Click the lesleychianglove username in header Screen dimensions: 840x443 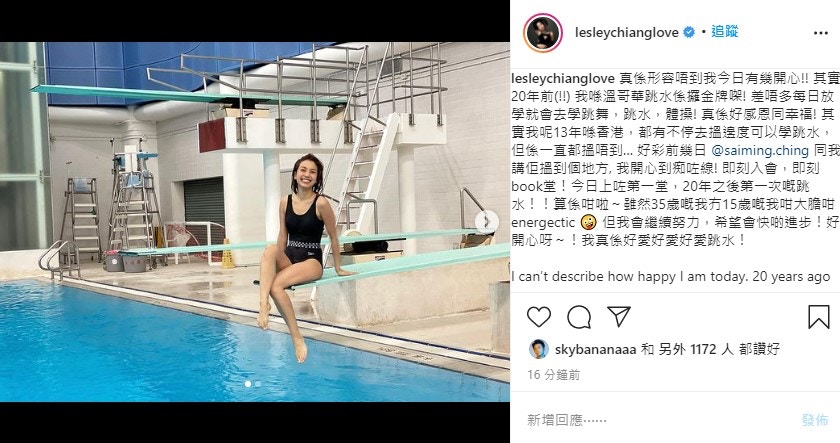pyautogui.click(x=627, y=33)
